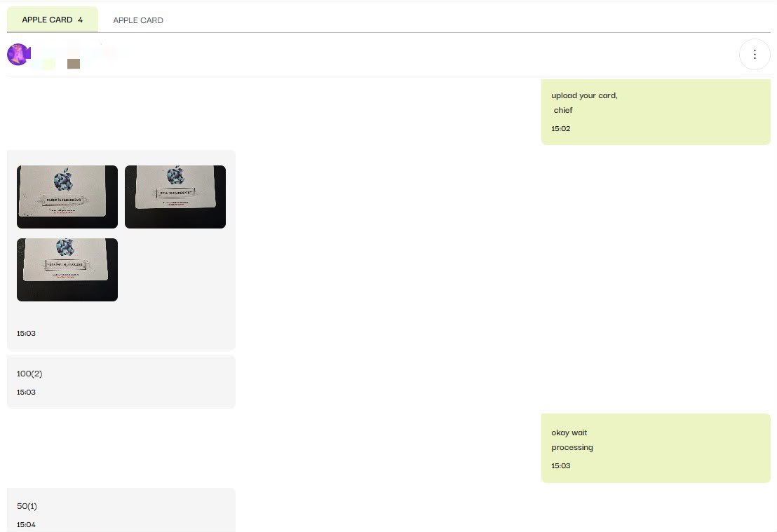
Task: Switch to the APPLE CARD 4 tab
Action: tap(53, 20)
